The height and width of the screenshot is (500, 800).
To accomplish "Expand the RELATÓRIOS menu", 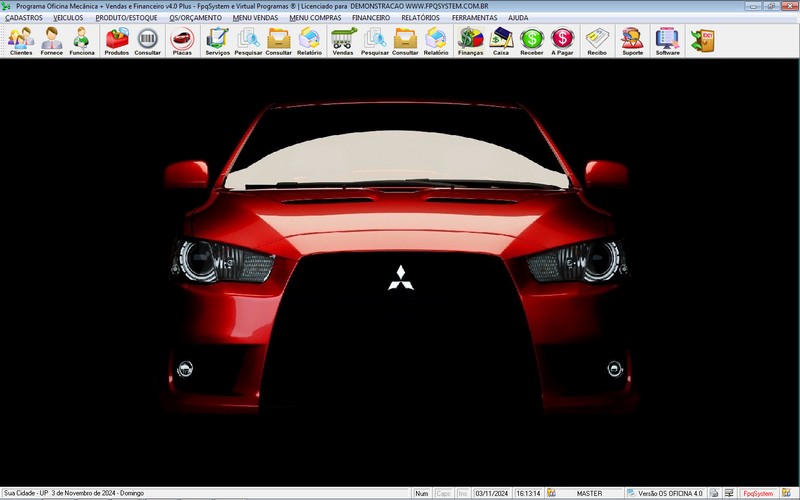I will pos(420,18).
